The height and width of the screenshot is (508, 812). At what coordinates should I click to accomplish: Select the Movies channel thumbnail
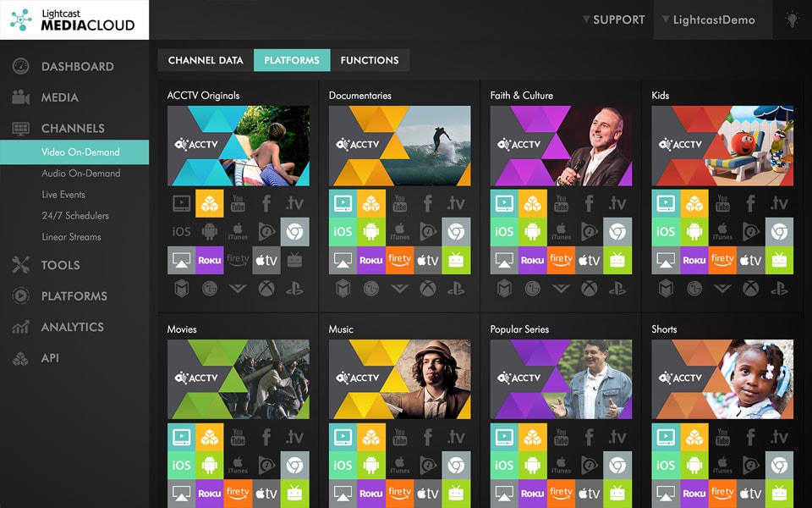pos(239,379)
